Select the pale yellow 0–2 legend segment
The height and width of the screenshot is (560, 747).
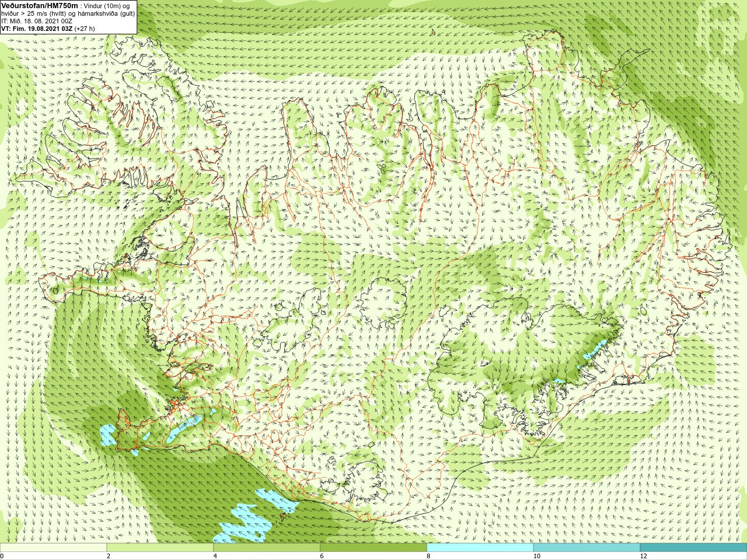coord(53,548)
